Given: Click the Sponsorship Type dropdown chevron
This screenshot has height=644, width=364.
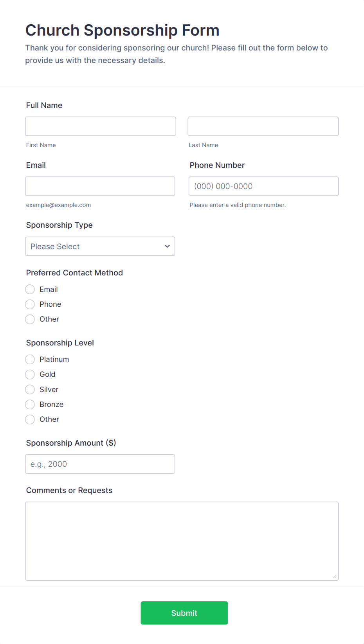Looking at the screenshot, I should pos(167,246).
